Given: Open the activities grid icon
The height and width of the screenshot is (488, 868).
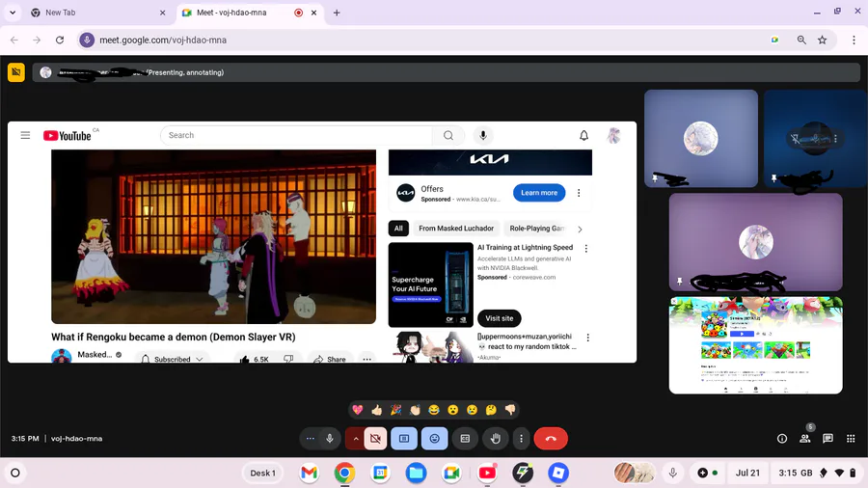Looking at the screenshot, I should click(x=851, y=439).
